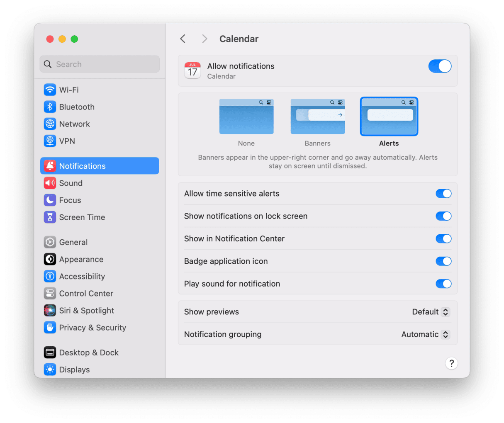Toggle Badge application icon off
504x423 pixels.
(443, 261)
